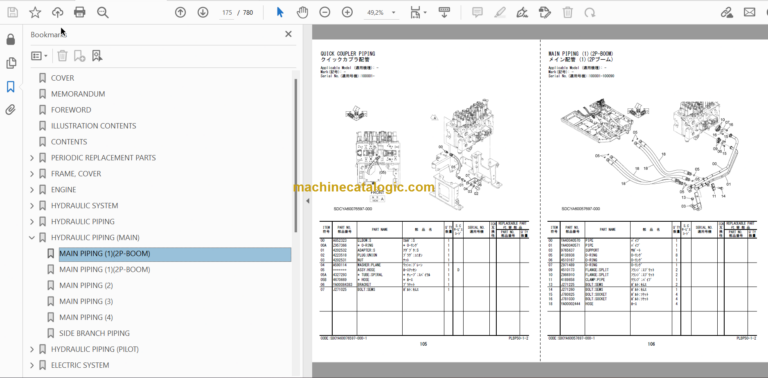Image resolution: width=768 pixels, height=378 pixels.
Task: Click the new bookmark icon
Action: click(x=79, y=56)
